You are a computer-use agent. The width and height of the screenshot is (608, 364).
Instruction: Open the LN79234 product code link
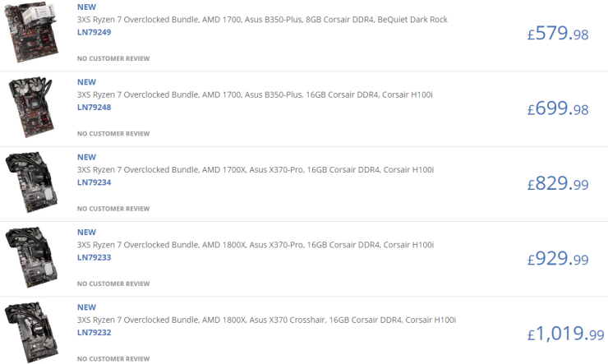94,182
